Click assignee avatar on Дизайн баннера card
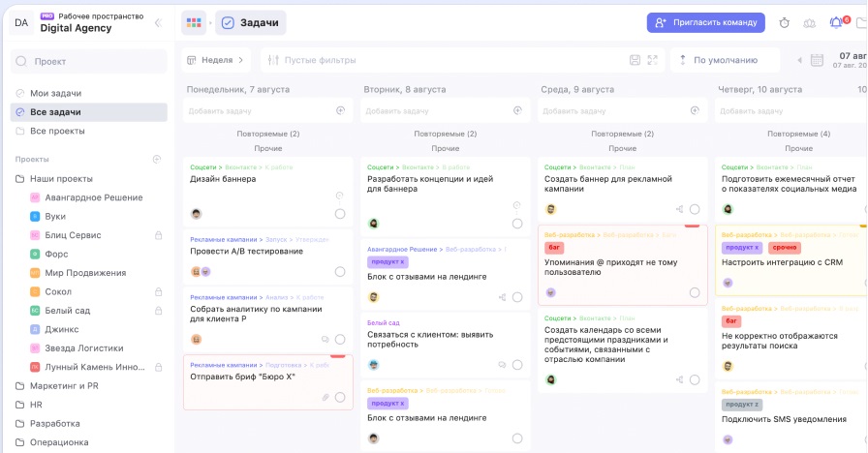This screenshot has height=453, width=868. pos(196,214)
